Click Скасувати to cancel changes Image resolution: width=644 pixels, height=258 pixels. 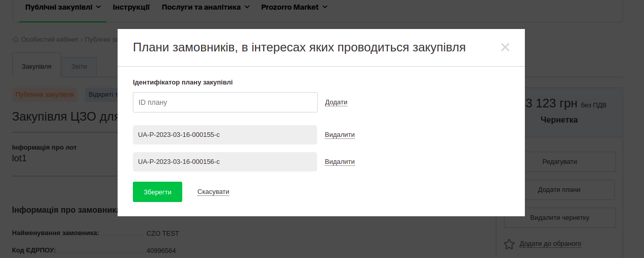(213, 192)
